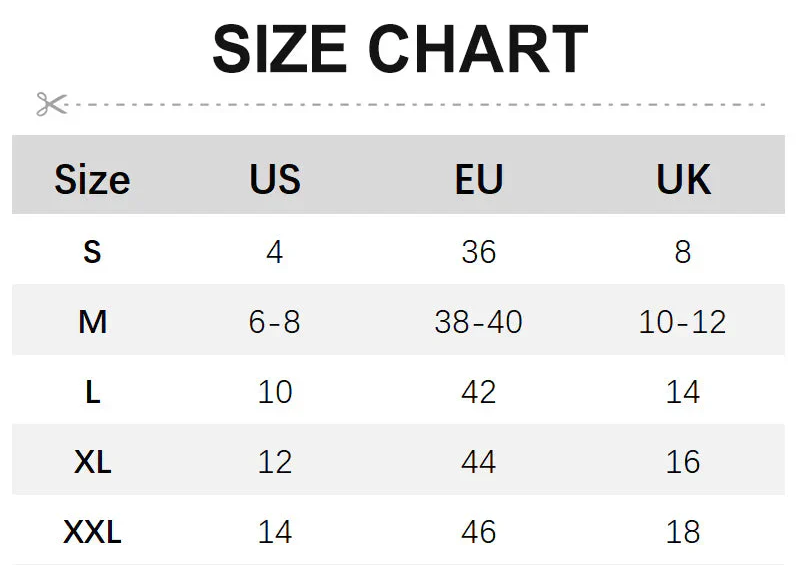Click the M size row label

point(92,321)
